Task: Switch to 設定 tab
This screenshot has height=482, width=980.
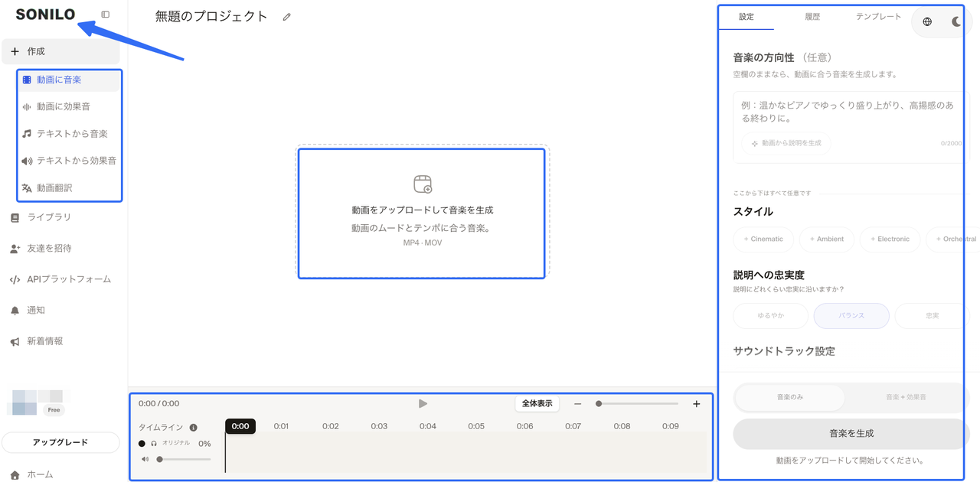Action: (746, 17)
